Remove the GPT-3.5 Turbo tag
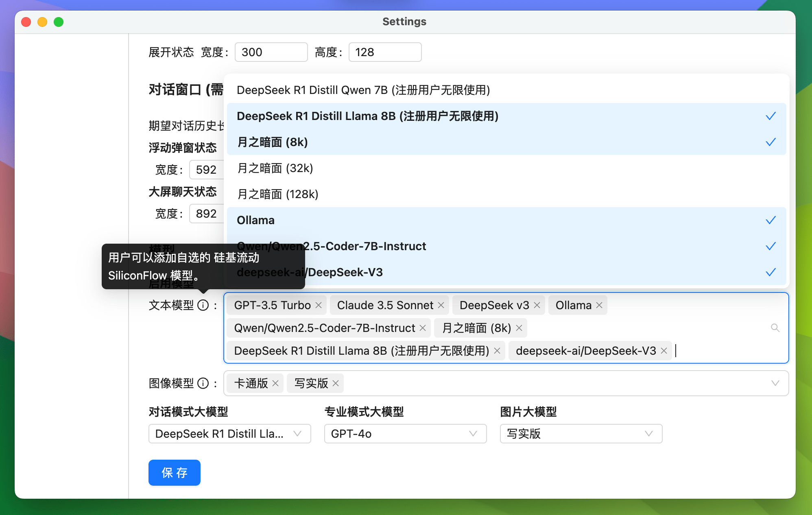Screen dimensions: 812x515 tap(319, 305)
